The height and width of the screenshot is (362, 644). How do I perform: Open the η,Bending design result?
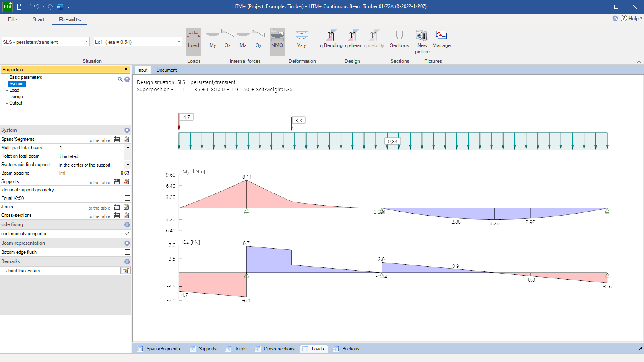tap(331, 39)
